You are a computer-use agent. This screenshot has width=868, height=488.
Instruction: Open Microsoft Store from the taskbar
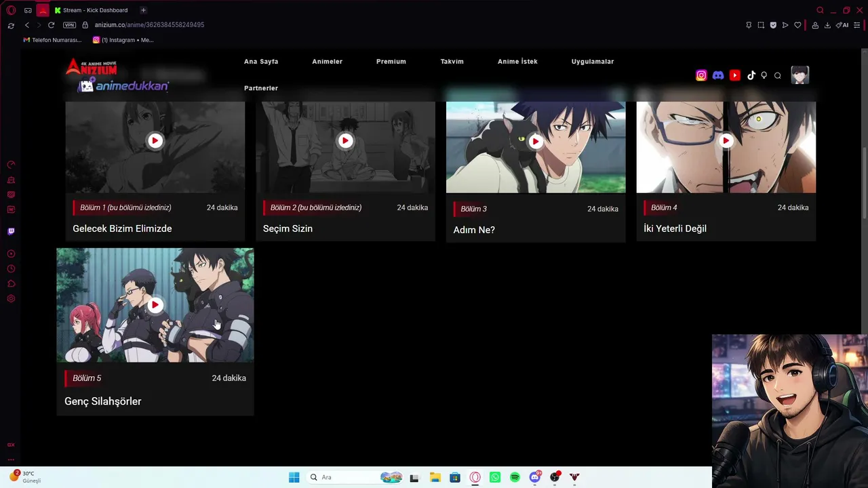pyautogui.click(x=455, y=477)
